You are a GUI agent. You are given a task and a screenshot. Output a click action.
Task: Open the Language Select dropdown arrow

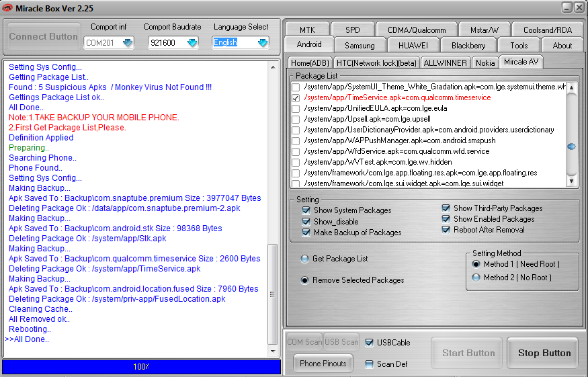pos(263,43)
